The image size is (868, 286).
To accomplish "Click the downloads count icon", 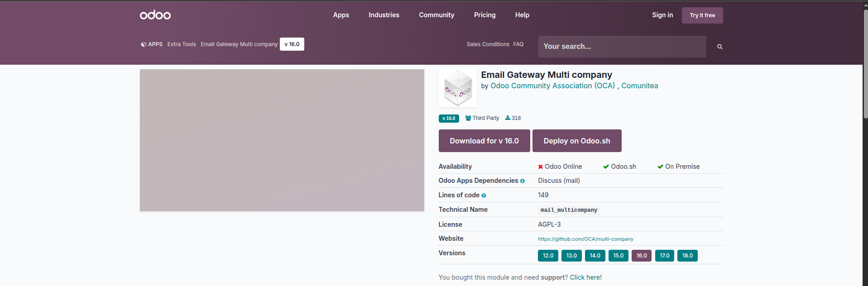I will (x=508, y=118).
